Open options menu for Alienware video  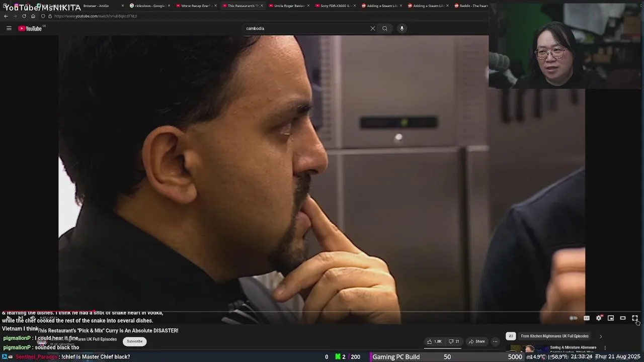605,348
